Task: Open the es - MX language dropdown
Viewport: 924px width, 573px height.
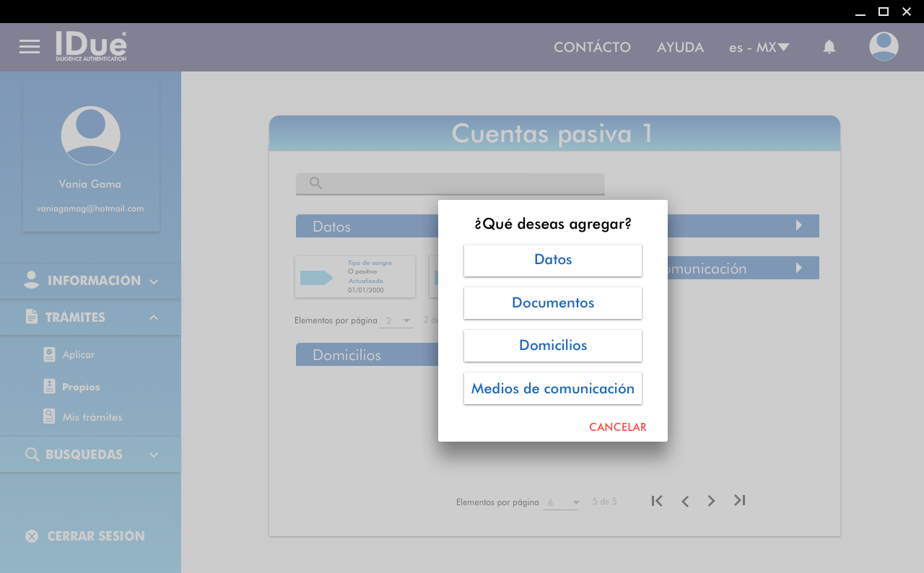Action: point(759,48)
